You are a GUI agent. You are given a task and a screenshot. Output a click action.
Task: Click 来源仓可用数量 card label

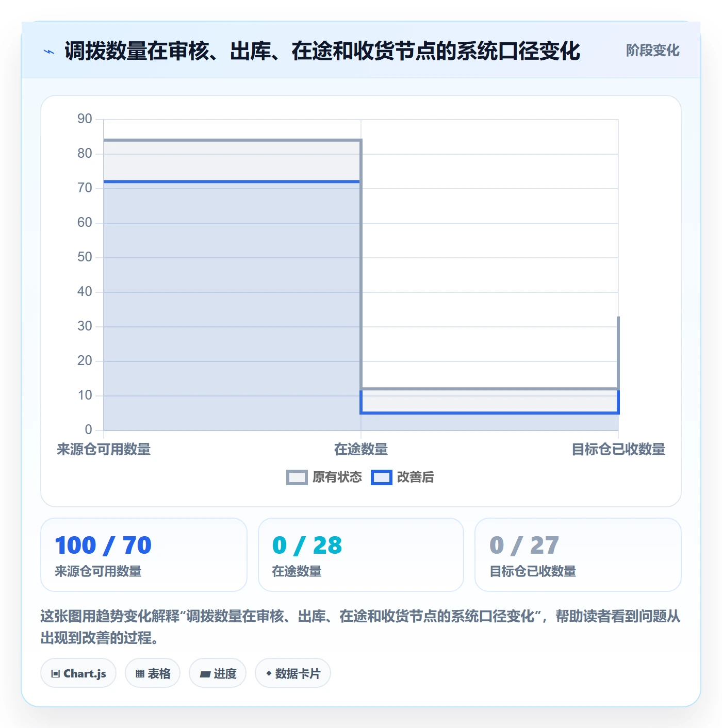click(98, 571)
